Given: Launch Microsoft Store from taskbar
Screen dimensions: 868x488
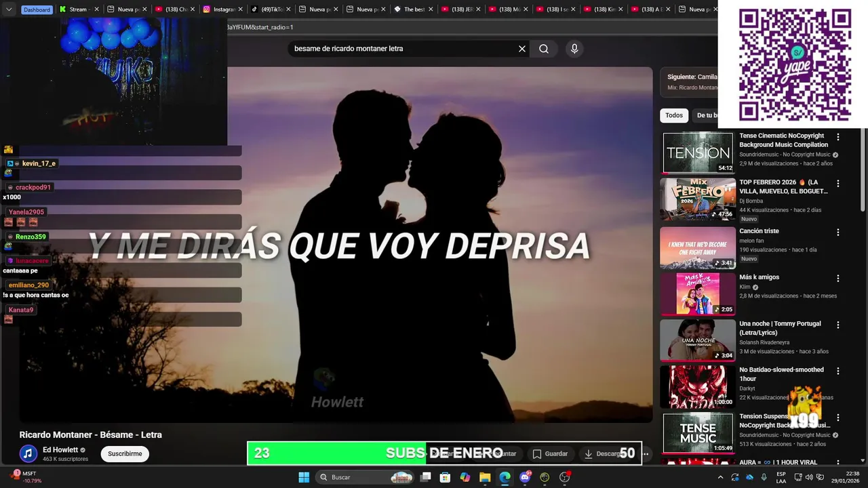Looking at the screenshot, I should (x=445, y=477).
